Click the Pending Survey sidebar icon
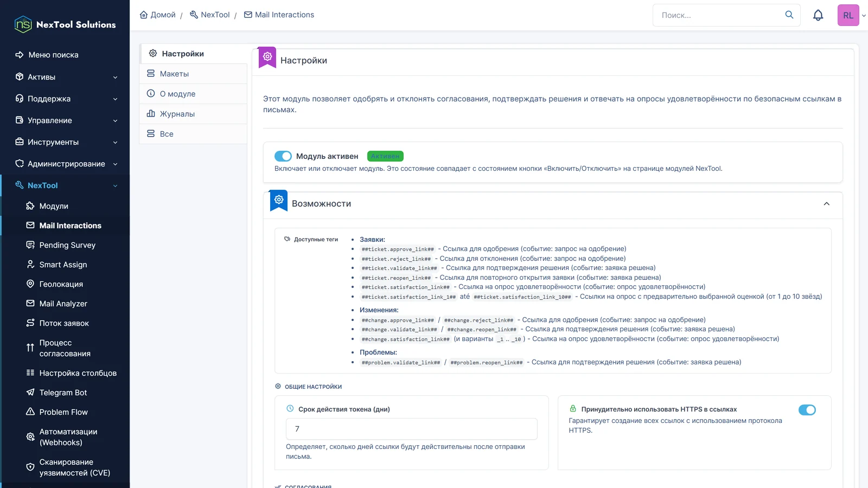868x488 pixels. point(30,245)
